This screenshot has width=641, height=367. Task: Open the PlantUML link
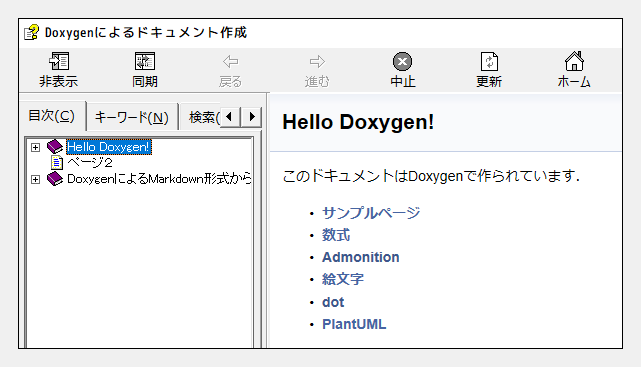click(x=354, y=324)
